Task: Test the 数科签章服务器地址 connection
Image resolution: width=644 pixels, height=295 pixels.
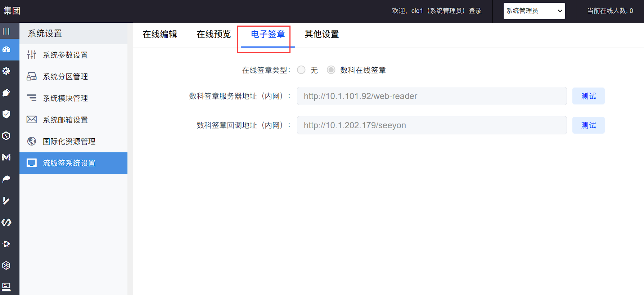Action: point(589,96)
